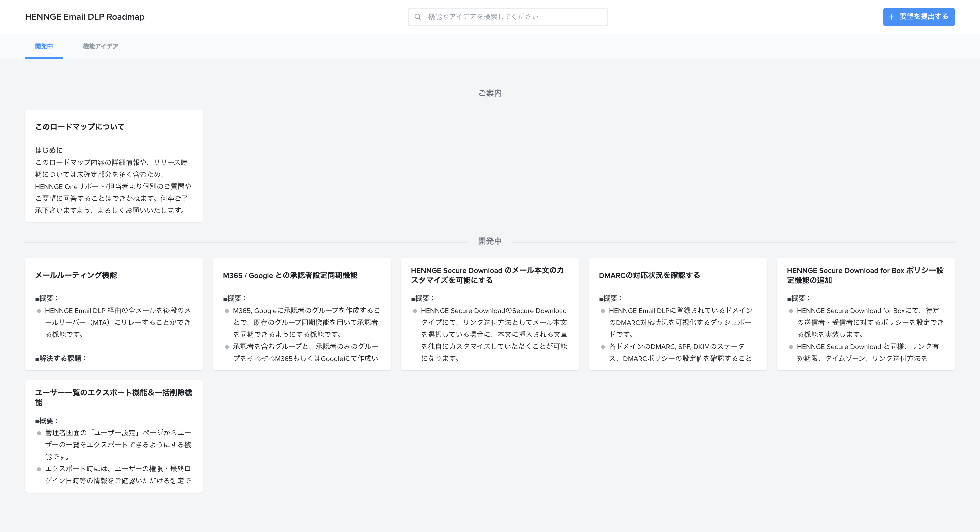Viewport: 980px width, 532px height.
Task: Click the bullet about DMARC, SPF, DKIM status
Action: pos(680,352)
